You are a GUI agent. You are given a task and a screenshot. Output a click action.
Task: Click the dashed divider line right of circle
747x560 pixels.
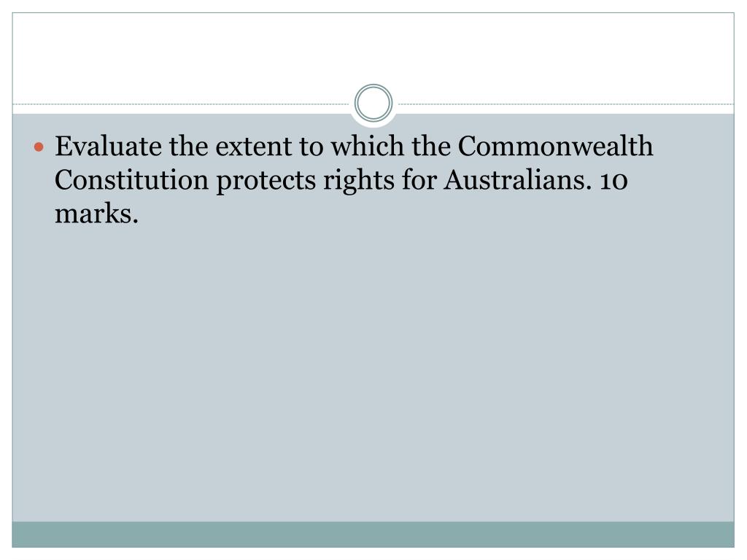pyautogui.click(x=566, y=104)
